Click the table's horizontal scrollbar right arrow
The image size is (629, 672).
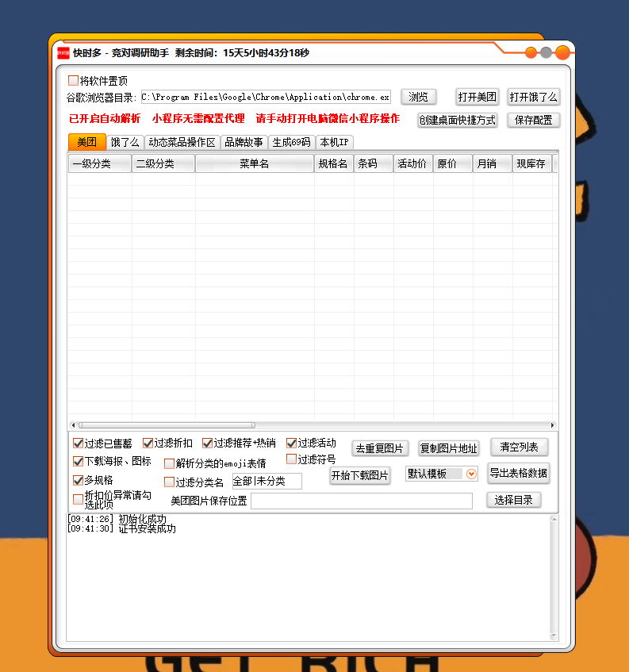point(553,425)
